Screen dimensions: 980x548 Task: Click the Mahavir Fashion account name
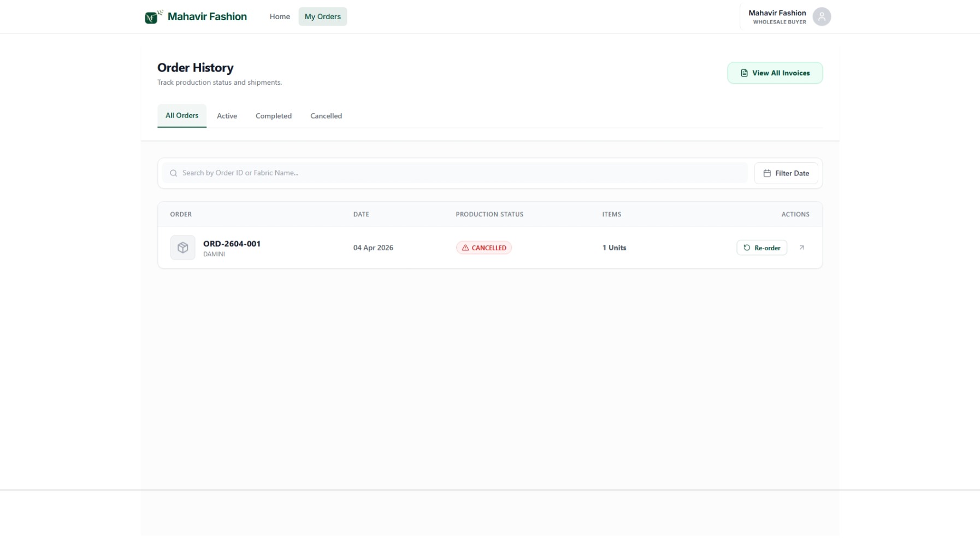click(777, 13)
